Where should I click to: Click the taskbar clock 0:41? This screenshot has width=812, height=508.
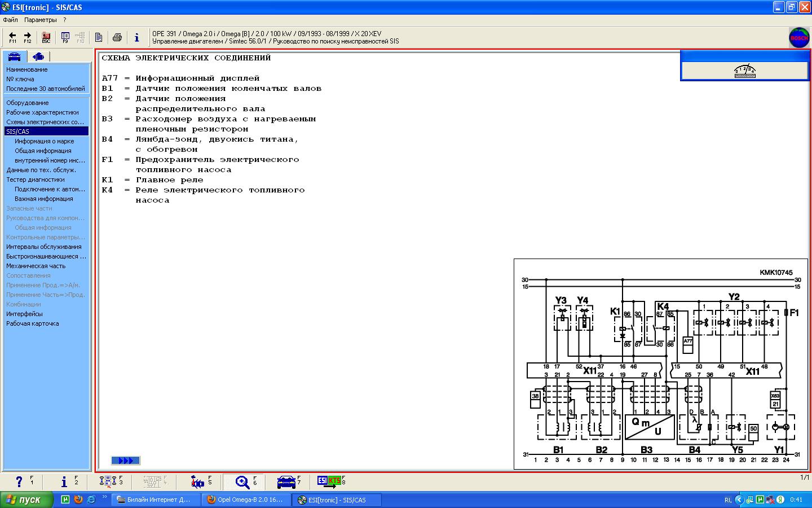[796, 500]
